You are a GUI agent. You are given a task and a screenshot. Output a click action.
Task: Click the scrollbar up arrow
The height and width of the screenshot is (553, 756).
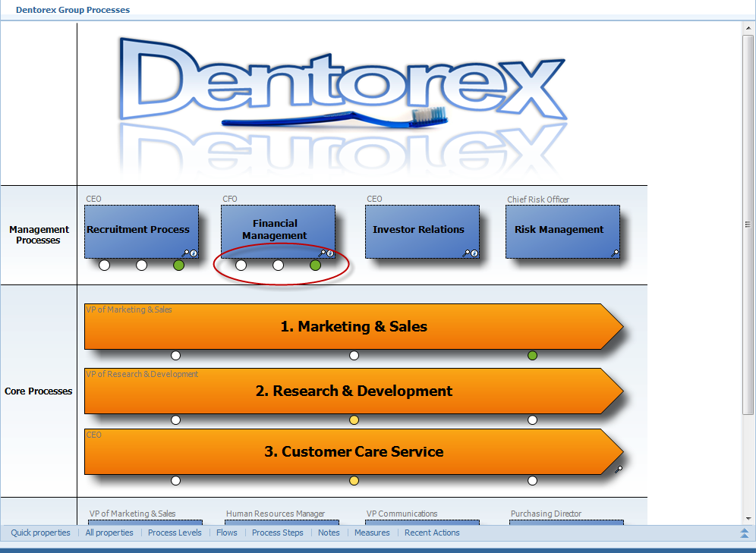tap(748, 28)
